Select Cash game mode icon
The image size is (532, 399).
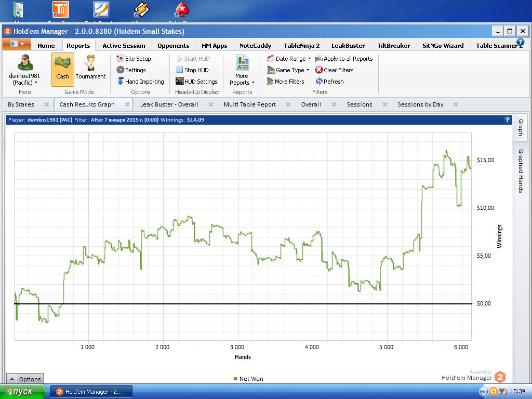tap(63, 69)
